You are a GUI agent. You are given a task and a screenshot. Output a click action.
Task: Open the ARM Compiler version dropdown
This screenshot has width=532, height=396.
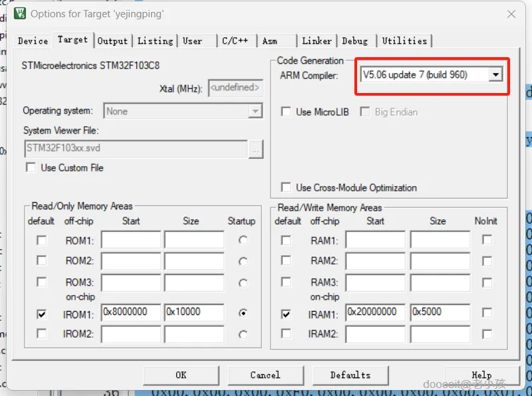(495, 74)
